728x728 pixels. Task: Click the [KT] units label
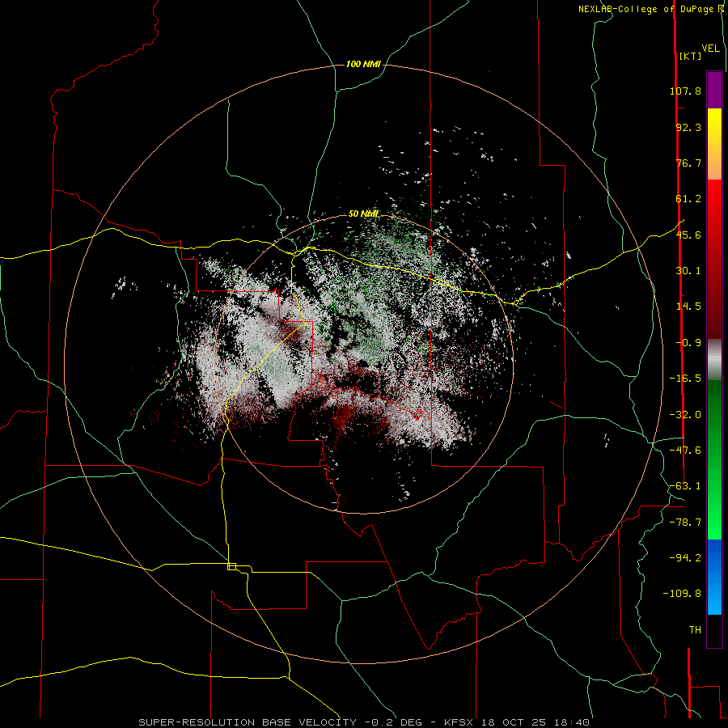[690, 56]
